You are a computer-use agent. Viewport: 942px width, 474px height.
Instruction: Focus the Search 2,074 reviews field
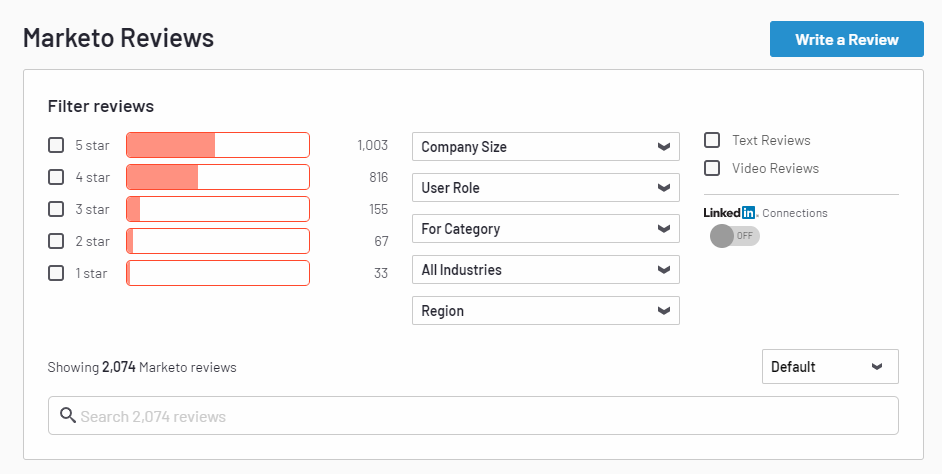pos(480,416)
